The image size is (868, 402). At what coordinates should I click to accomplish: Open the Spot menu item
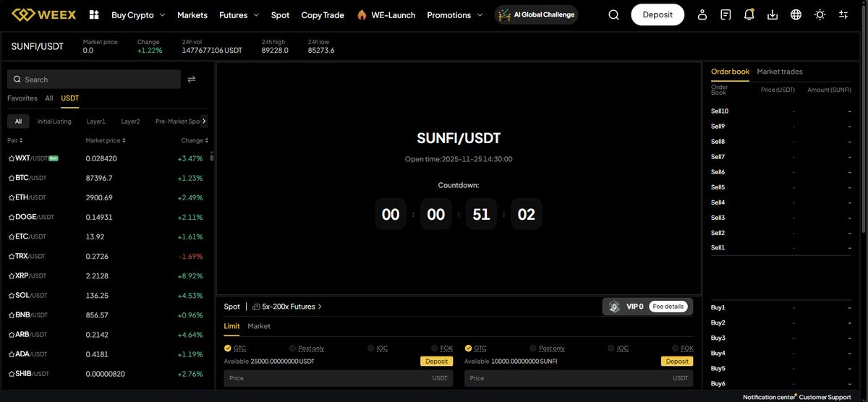[x=280, y=14]
